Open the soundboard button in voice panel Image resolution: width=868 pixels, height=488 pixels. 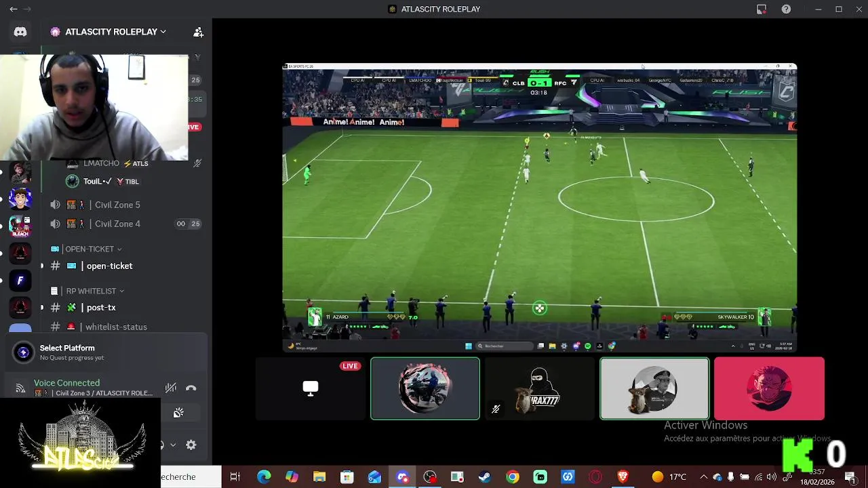pyautogui.click(x=178, y=413)
